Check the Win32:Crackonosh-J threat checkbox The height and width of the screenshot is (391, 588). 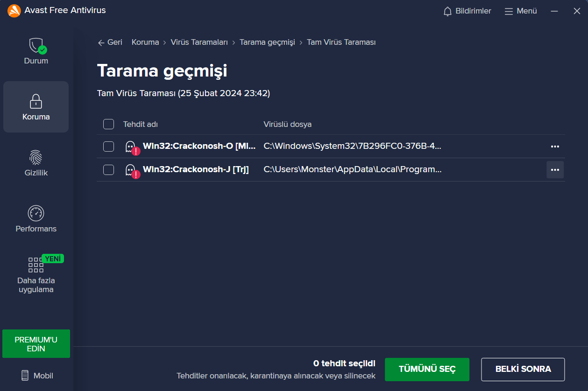[108, 170]
